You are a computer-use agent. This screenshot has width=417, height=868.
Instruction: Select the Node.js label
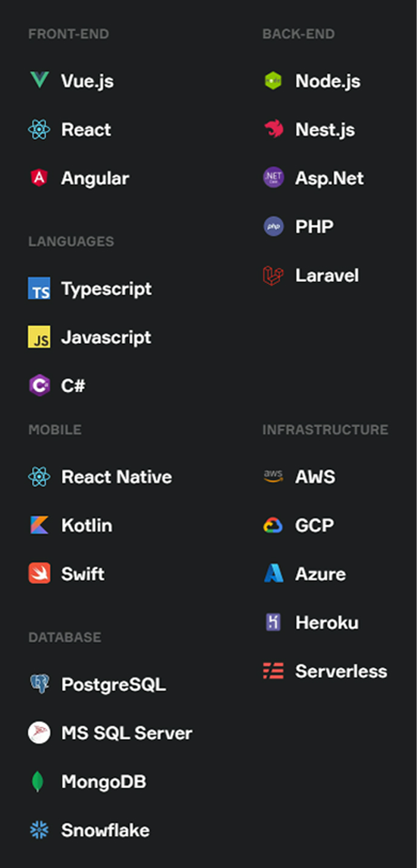click(x=327, y=81)
